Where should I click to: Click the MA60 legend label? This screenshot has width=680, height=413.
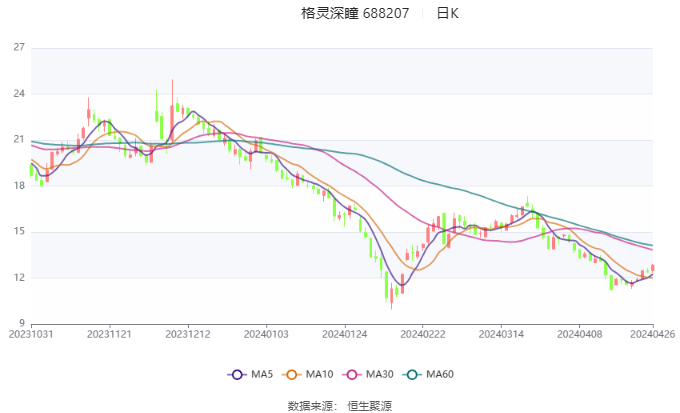440,374
